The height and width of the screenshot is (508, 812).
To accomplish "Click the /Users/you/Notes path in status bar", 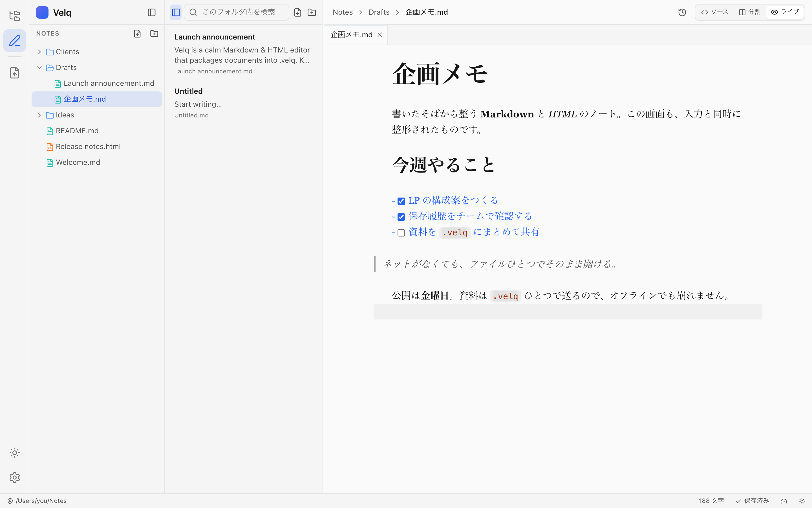I will tap(41, 501).
